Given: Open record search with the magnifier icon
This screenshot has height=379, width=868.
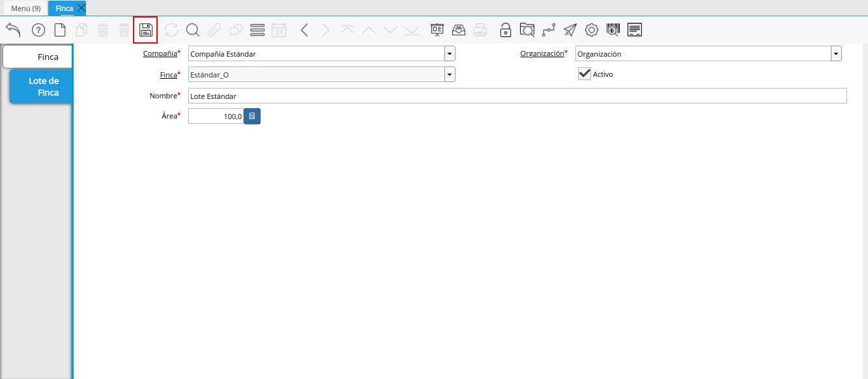Looking at the screenshot, I should (x=193, y=29).
